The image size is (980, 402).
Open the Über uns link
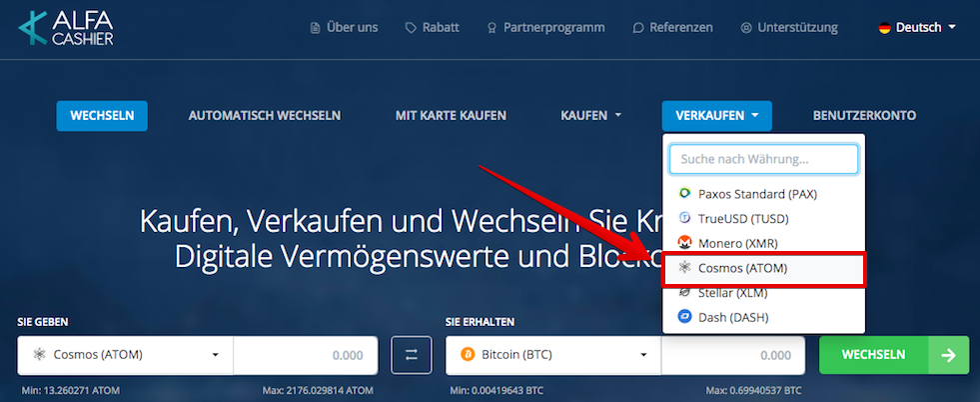point(344,28)
